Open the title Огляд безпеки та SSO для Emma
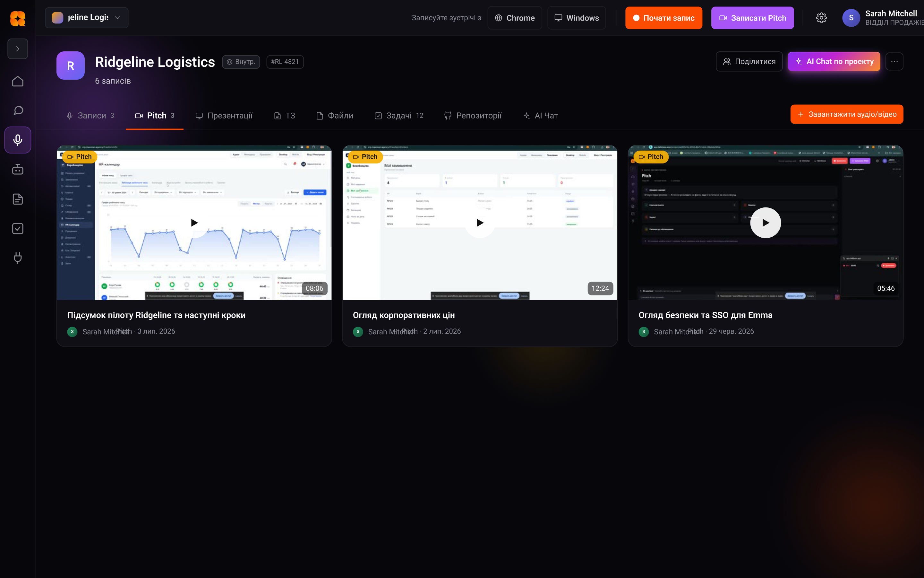 705,315
